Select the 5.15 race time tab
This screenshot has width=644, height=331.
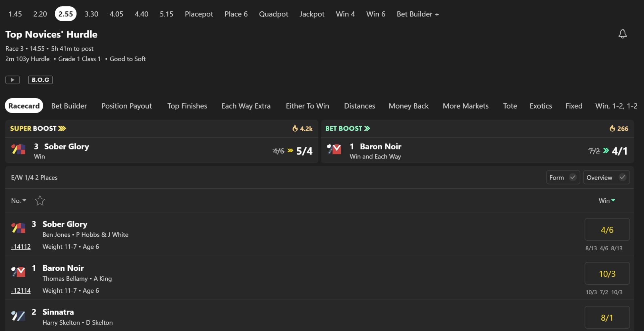click(x=166, y=14)
